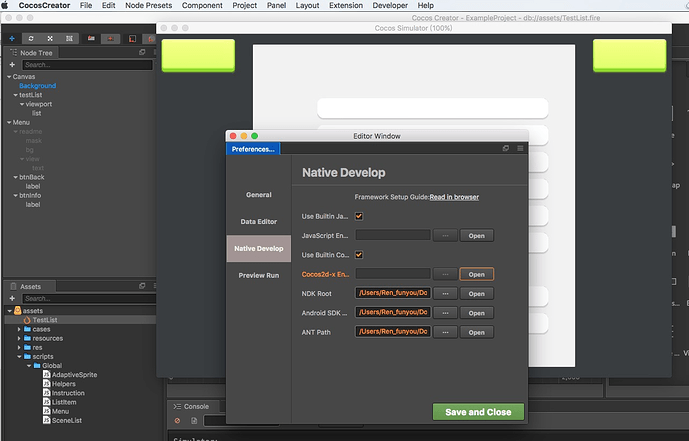689x441 pixels.
Task: Open the JavaScript Engine path folder
Action: tap(476, 236)
